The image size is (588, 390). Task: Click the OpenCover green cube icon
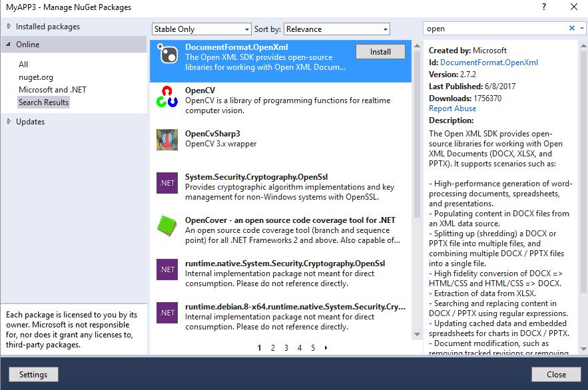(x=167, y=226)
